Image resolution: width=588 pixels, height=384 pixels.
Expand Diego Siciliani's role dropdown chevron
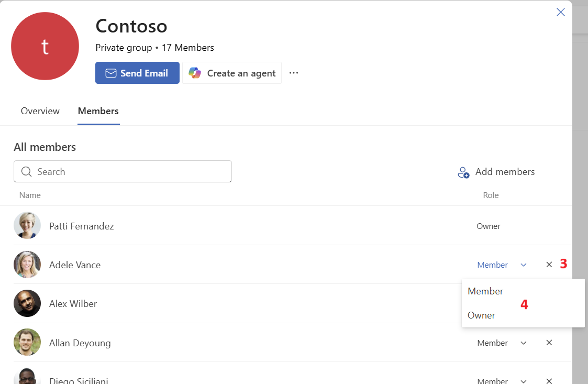[x=524, y=381]
